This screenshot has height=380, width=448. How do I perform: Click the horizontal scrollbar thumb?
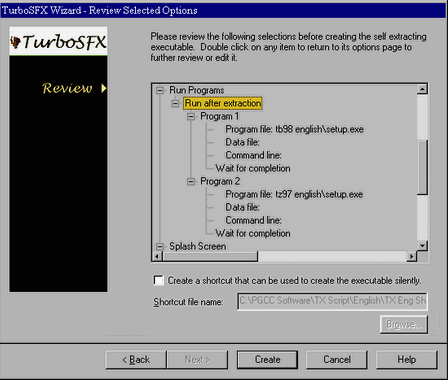210,256
